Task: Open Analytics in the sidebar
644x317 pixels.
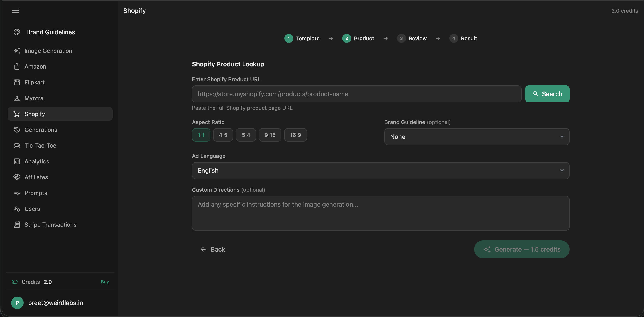Action: (37, 161)
